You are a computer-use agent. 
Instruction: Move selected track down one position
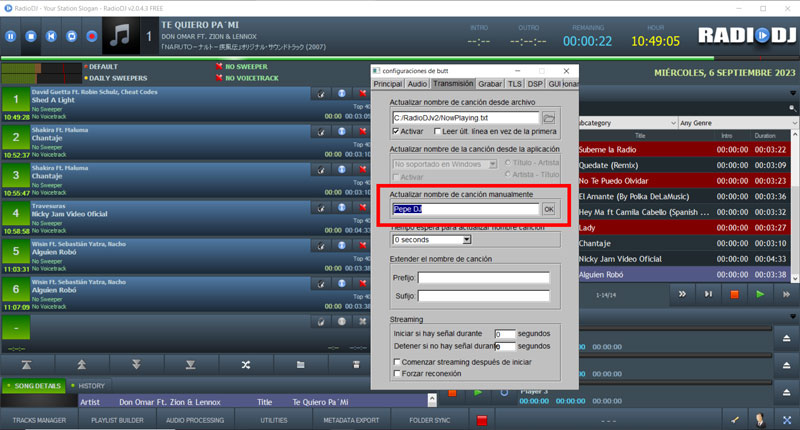point(136,365)
